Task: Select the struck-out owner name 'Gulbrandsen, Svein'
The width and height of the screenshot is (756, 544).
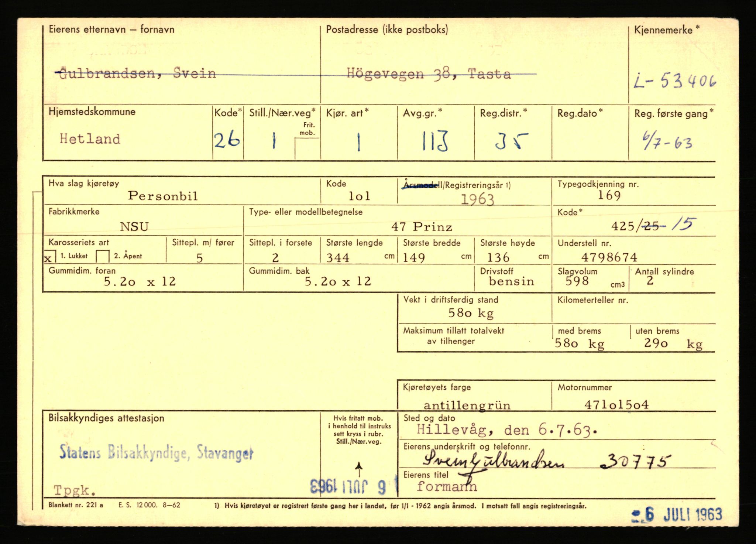Action: coord(136,73)
